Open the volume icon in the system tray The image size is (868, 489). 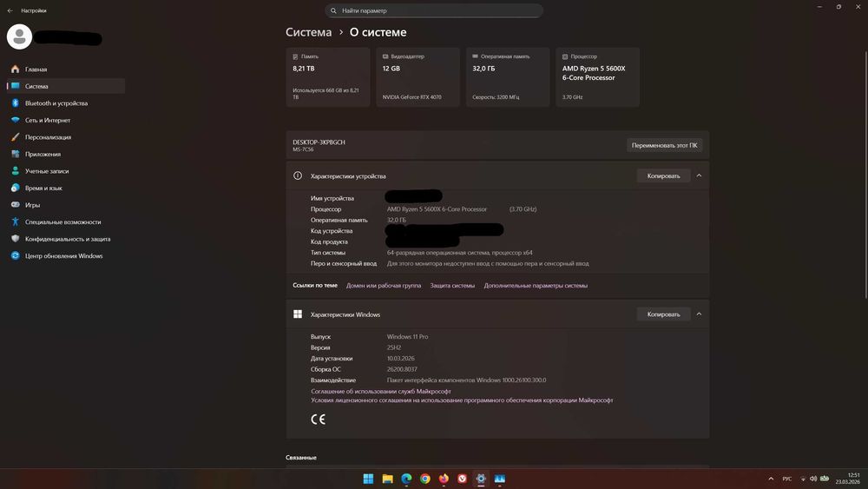pyautogui.click(x=812, y=479)
